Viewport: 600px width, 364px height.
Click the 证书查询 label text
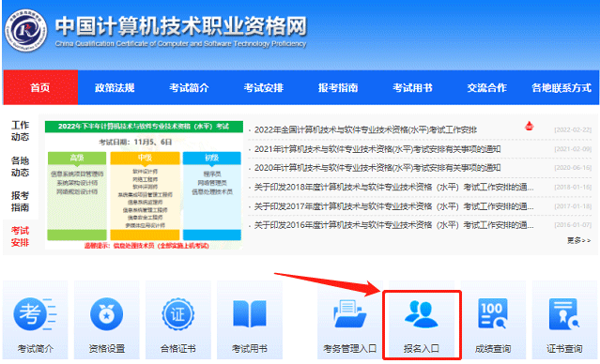[564, 349]
